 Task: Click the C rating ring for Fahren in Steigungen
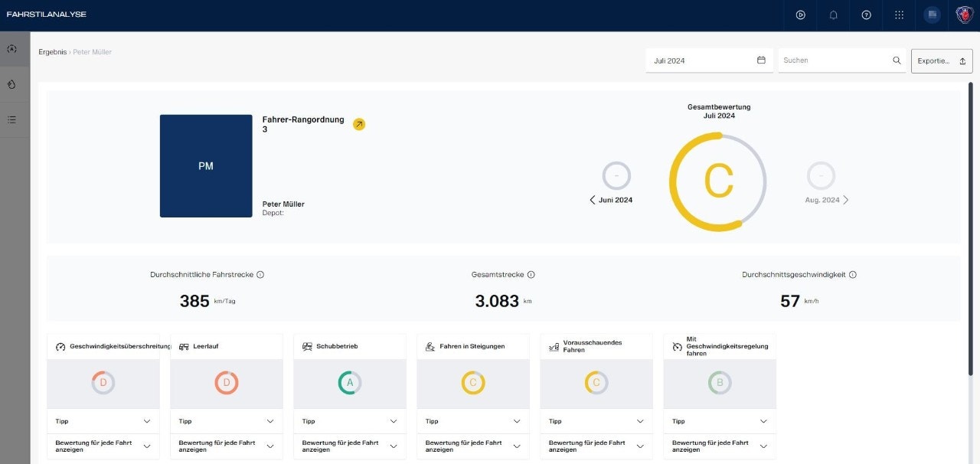(473, 383)
